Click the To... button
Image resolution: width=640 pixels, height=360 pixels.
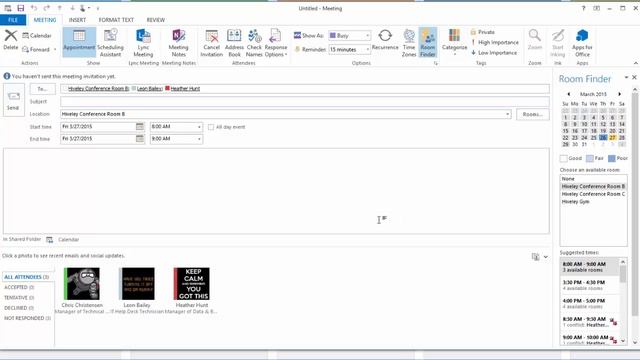42,89
